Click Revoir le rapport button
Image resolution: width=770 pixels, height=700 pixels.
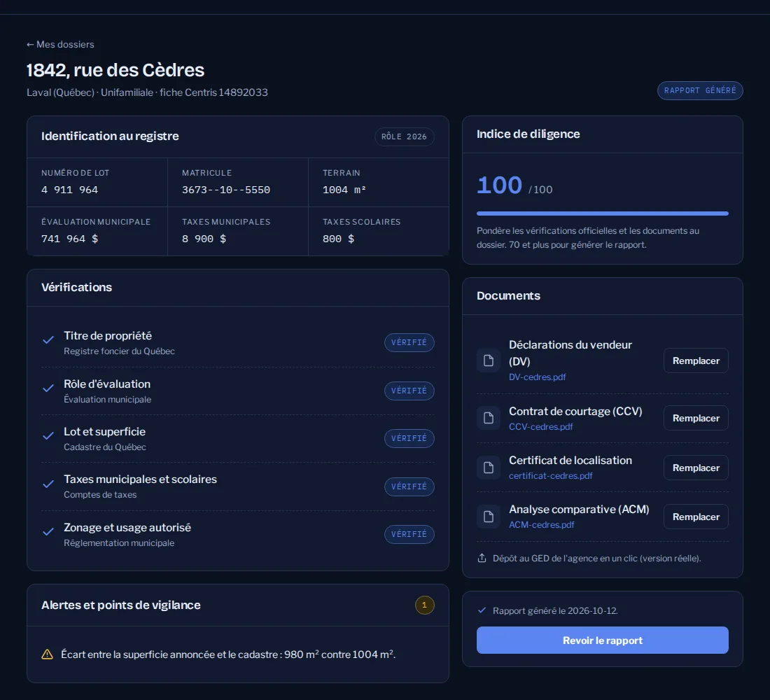(x=603, y=640)
